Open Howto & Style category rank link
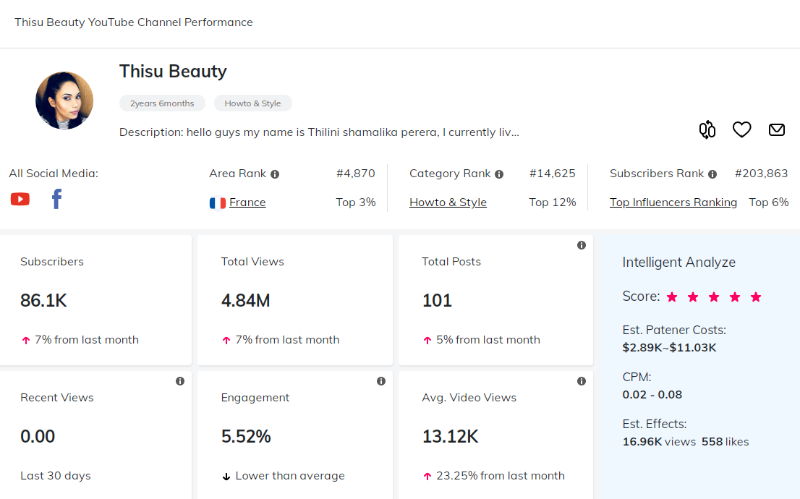The height and width of the screenshot is (499, 800). pos(448,202)
